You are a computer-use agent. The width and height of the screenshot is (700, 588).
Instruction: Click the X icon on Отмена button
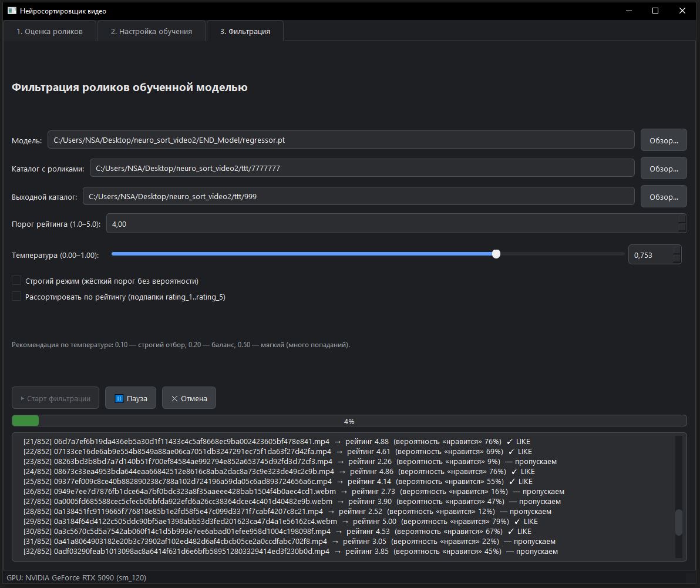click(x=174, y=398)
